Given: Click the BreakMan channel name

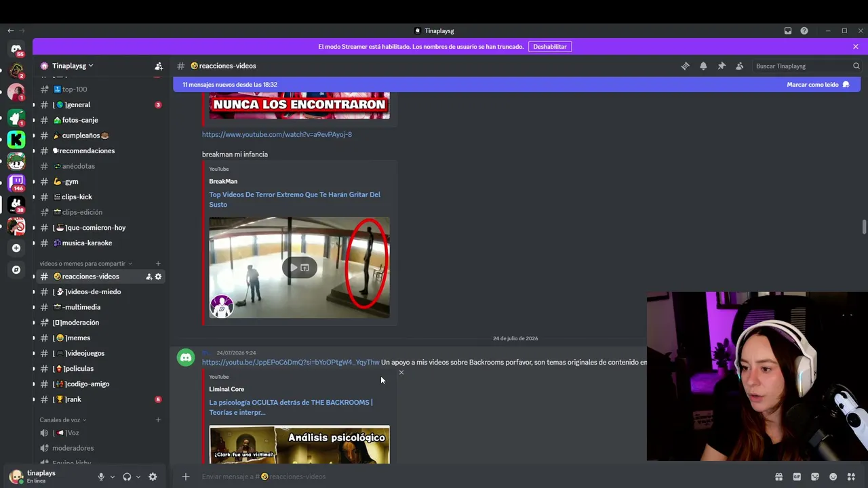Looking at the screenshot, I should (223, 181).
